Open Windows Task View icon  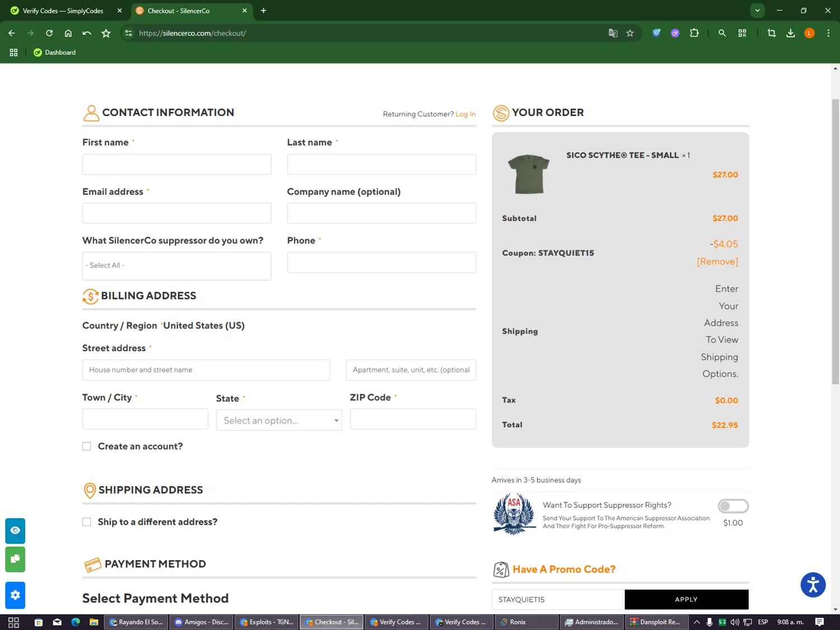(x=13, y=622)
